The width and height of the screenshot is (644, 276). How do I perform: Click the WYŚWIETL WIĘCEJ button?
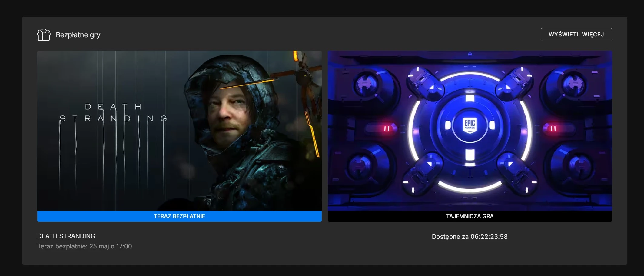click(x=576, y=35)
